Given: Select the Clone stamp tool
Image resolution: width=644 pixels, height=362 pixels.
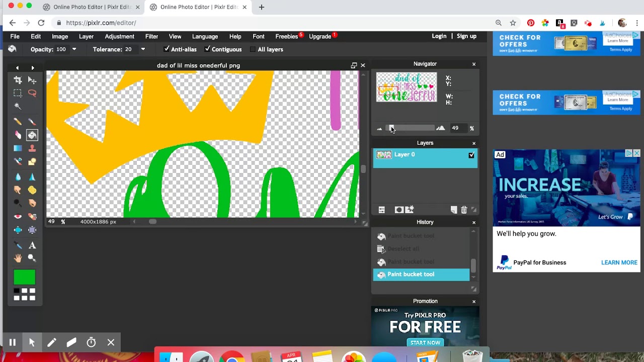Looking at the screenshot, I should [x=32, y=148].
